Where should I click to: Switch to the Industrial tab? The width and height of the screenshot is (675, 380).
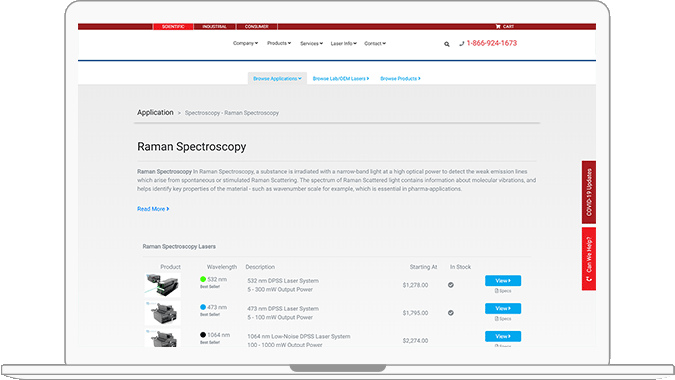[214, 27]
